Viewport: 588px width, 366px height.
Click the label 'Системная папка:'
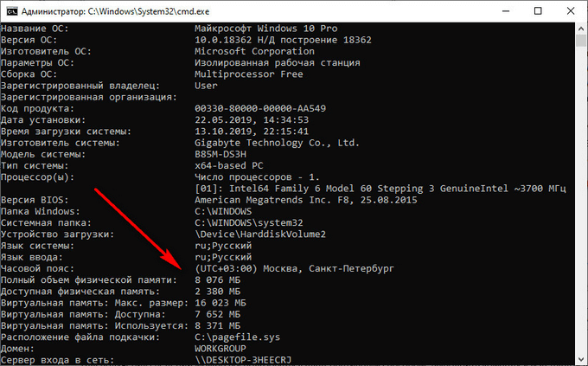tap(46, 223)
